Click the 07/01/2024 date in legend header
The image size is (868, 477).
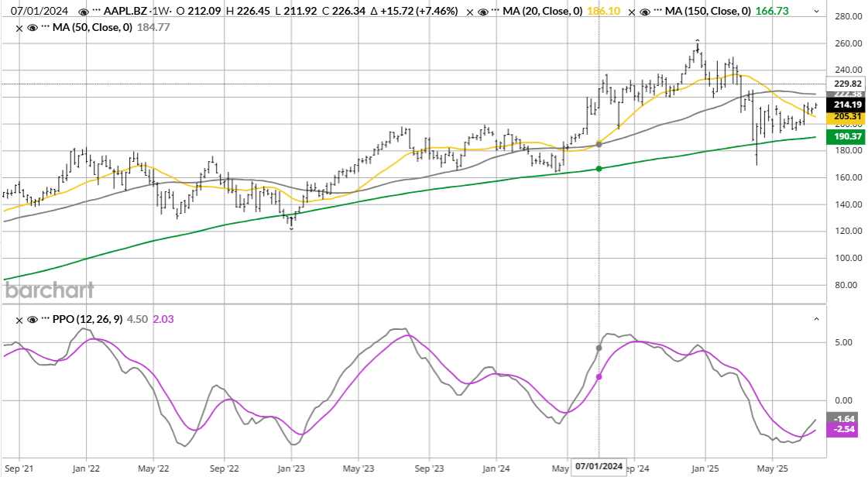(x=39, y=11)
